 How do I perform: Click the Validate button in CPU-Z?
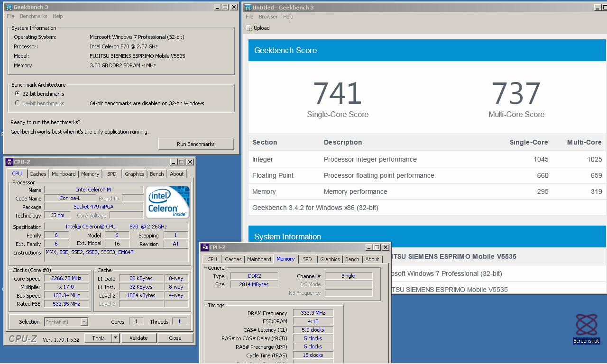pyautogui.click(x=138, y=338)
